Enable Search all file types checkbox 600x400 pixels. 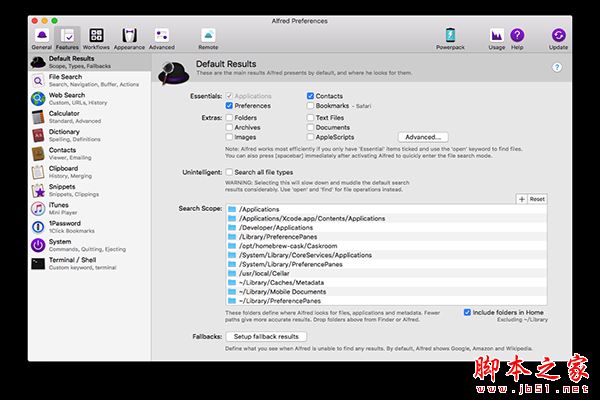pos(229,172)
